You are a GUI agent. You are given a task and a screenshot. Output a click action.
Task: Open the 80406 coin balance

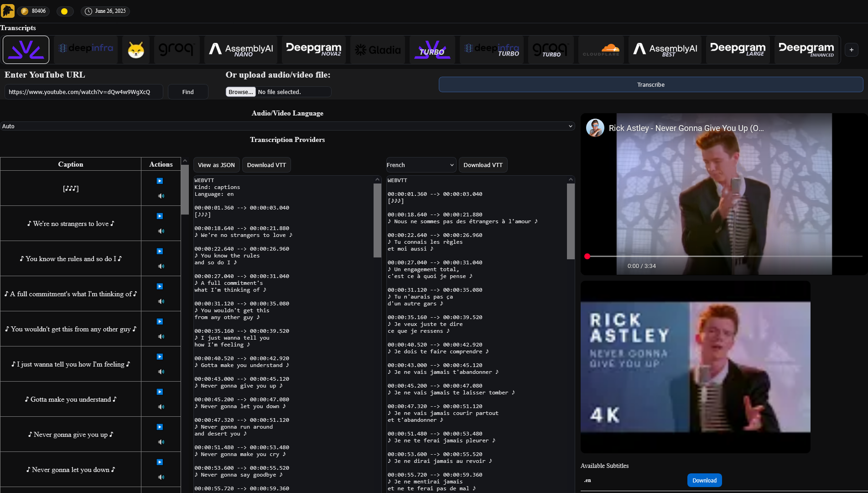point(34,11)
